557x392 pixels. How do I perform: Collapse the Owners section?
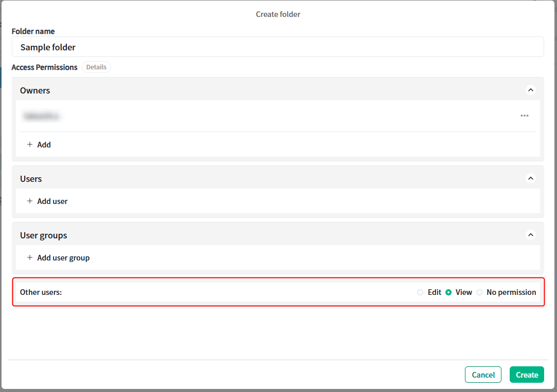click(531, 90)
